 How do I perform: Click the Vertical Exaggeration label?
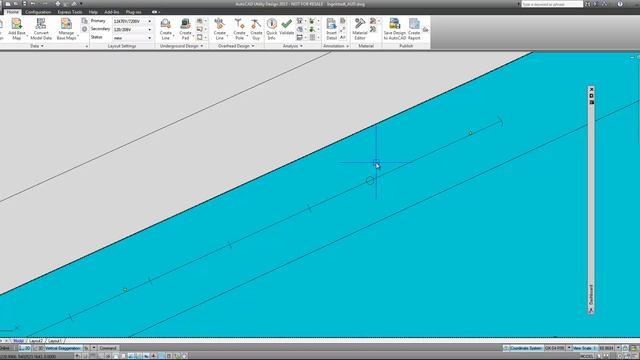coord(63,348)
